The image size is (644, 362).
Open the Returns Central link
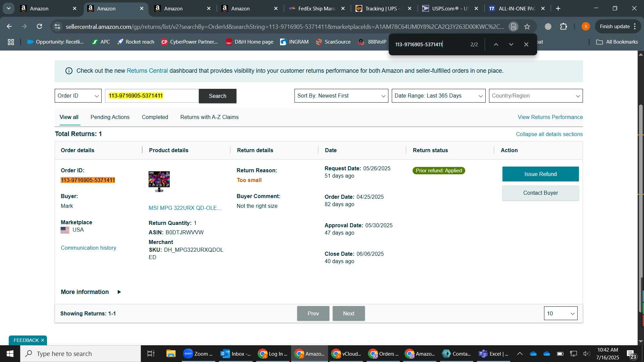(147, 71)
